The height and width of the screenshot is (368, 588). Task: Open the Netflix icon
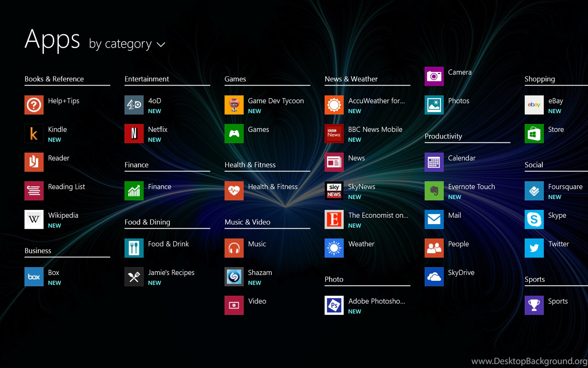(x=134, y=134)
